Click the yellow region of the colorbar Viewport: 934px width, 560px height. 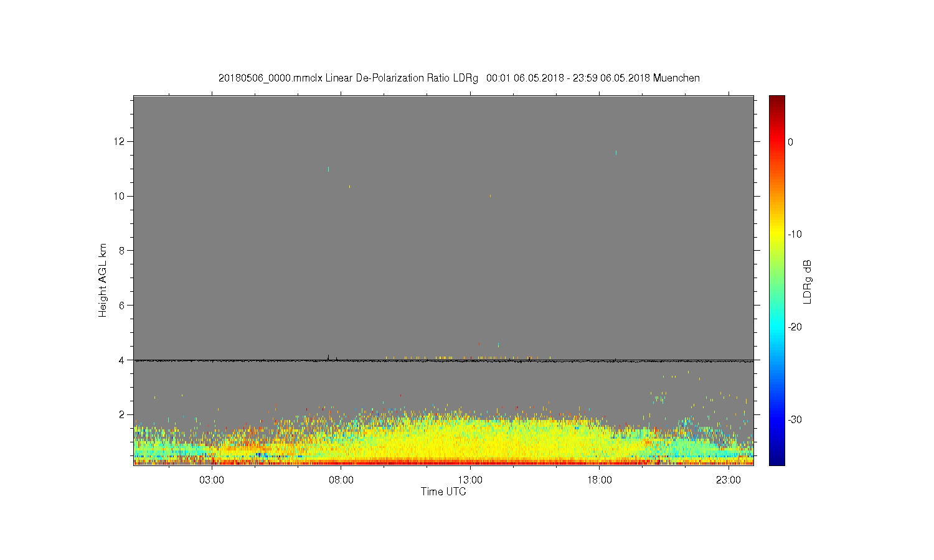[x=777, y=235]
